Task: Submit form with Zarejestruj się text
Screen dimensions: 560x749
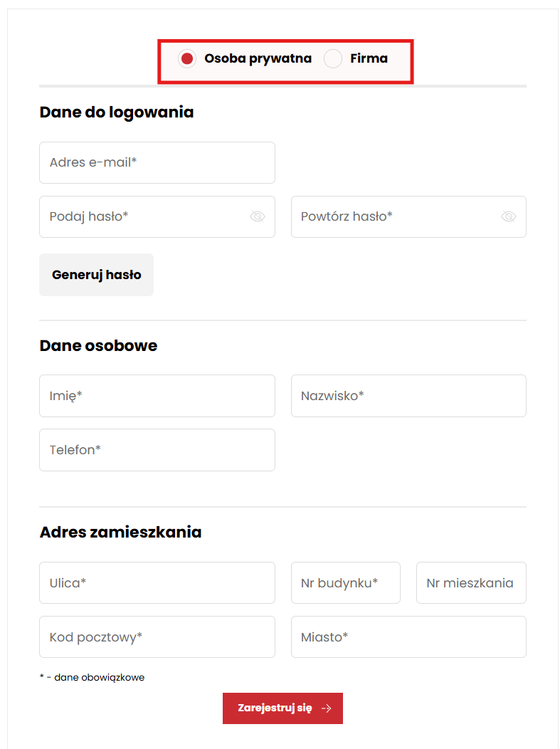Action: pos(275,708)
